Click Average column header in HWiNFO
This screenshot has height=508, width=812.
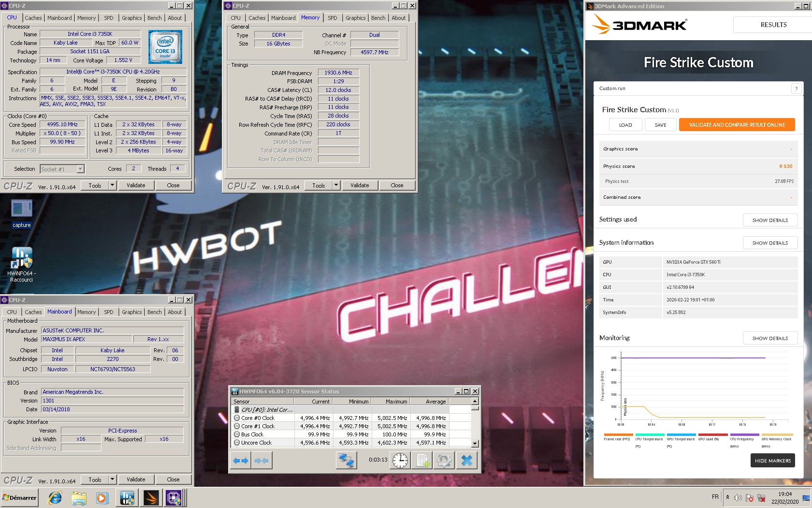429,402
